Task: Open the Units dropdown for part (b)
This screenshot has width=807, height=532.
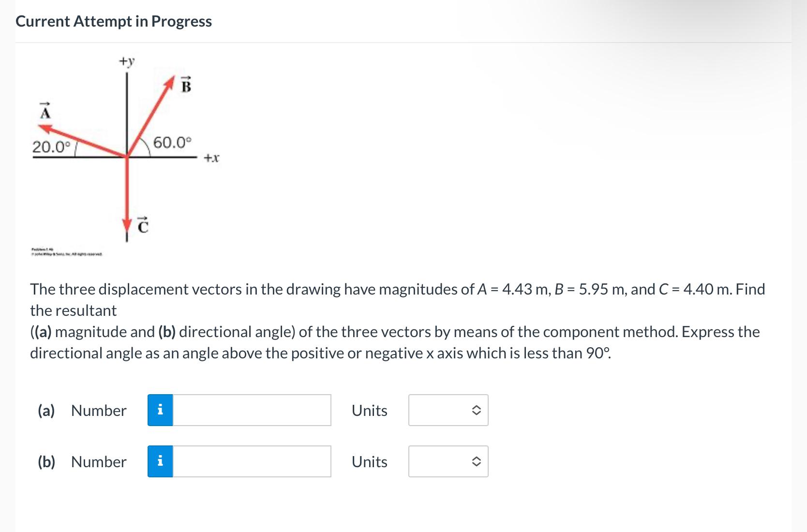Action: (x=448, y=461)
